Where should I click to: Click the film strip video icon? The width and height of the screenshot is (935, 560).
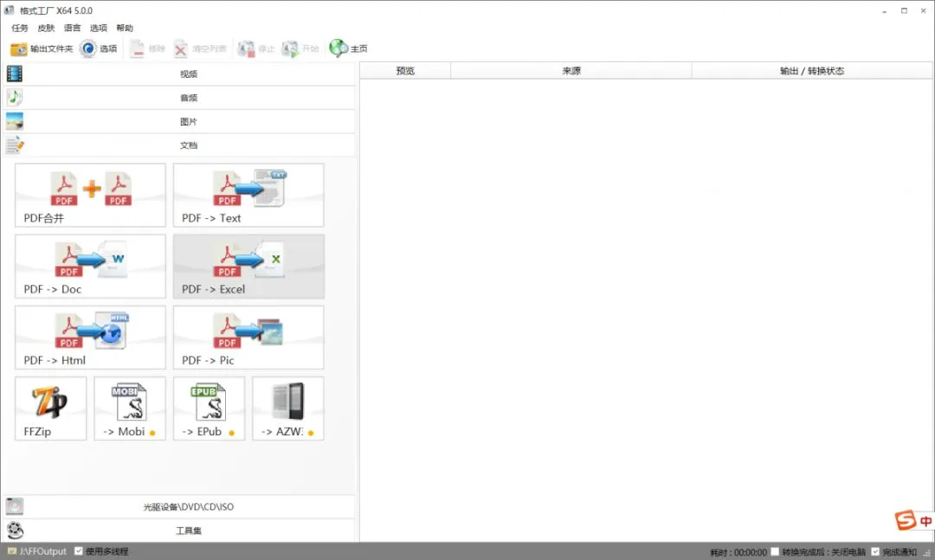coord(15,74)
